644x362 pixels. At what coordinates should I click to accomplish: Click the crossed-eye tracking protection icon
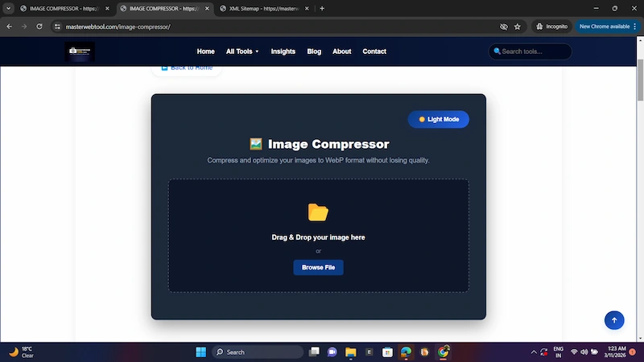coord(504,27)
